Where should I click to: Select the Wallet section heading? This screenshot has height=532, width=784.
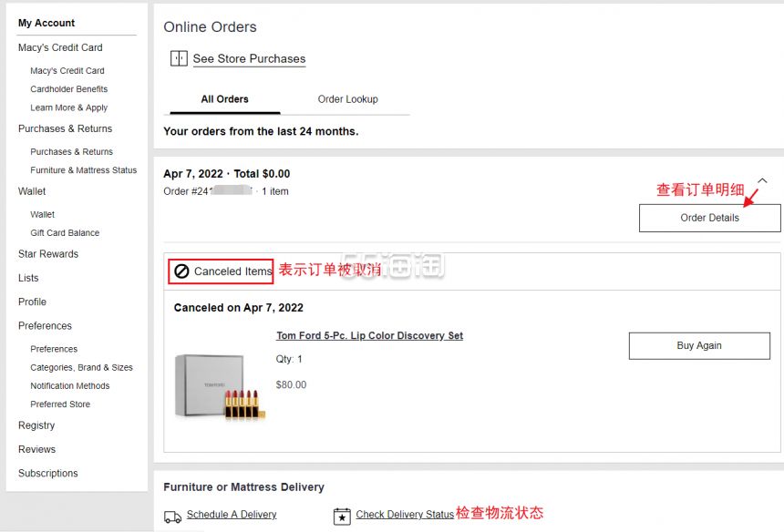(32, 191)
